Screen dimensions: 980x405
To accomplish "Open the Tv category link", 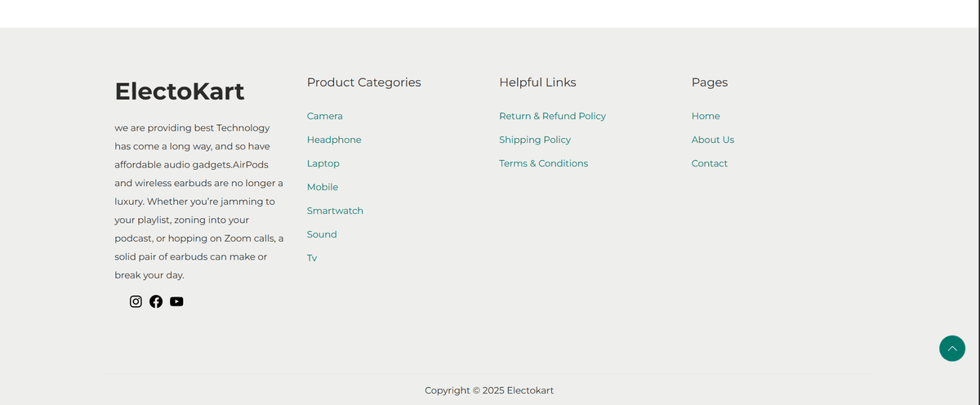I will point(312,258).
